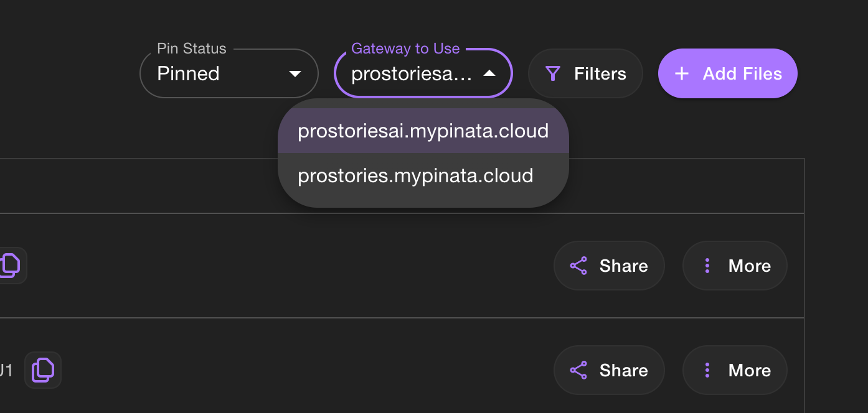The width and height of the screenshot is (868, 413).
Task: Open More options for the second file
Action: click(x=735, y=370)
